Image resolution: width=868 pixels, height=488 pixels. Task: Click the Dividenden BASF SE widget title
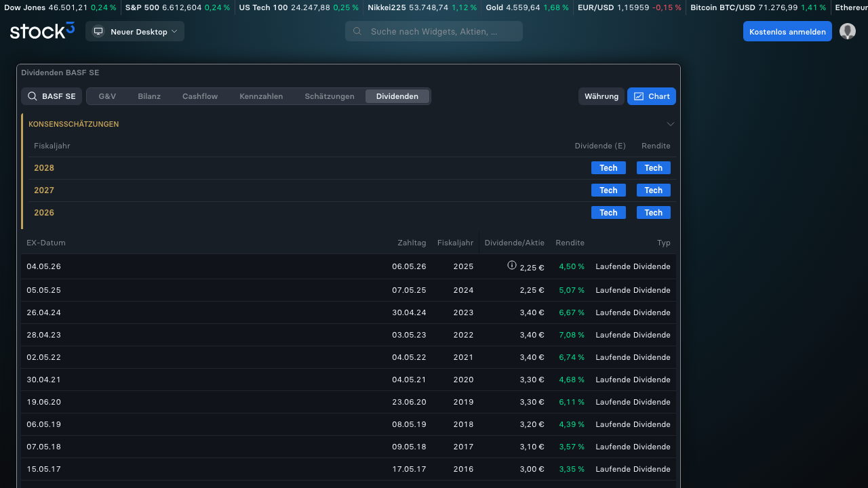point(60,73)
